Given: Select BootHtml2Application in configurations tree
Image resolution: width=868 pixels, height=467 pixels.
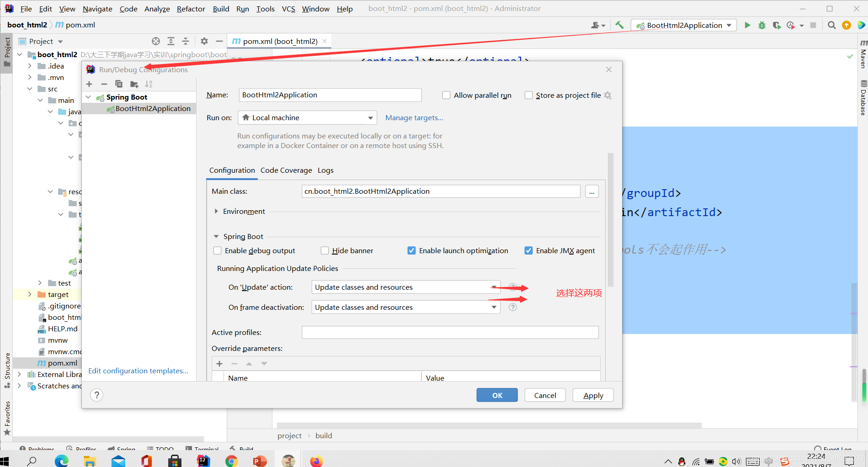Looking at the screenshot, I should point(153,108).
